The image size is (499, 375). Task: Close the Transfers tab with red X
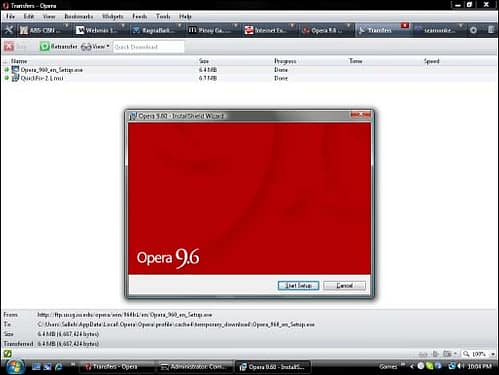pos(404,25)
